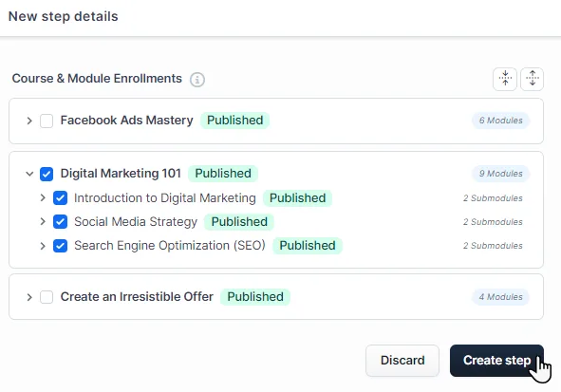Tick the Facebook Ads Mastery checkbox
This screenshot has width=561, height=392.
coord(47,121)
